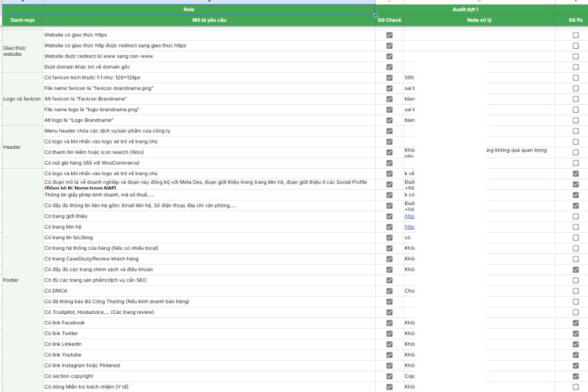This screenshot has width=588, height=392.
Task: Tick Đã fix for 'Có DMCA'
Action: coord(576,291)
